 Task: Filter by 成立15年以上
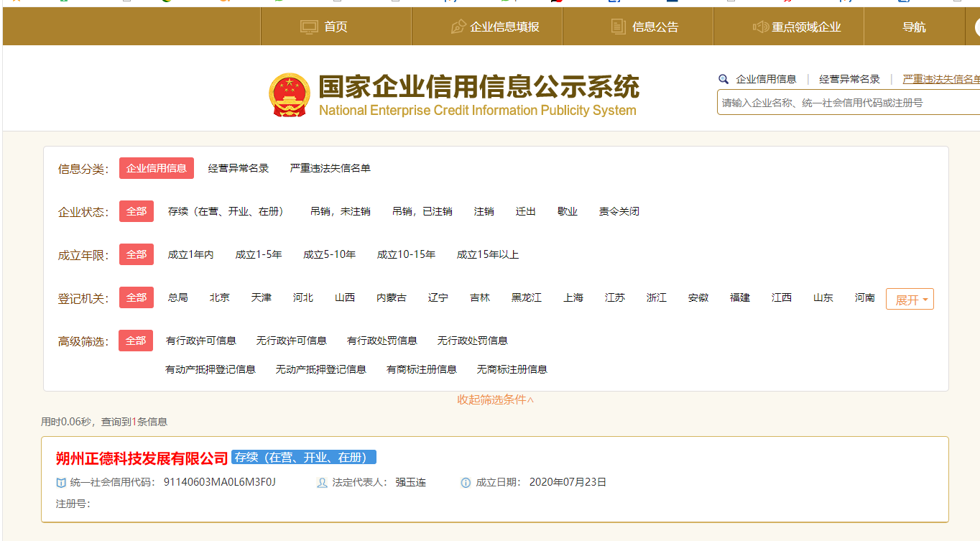pyautogui.click(x=488, y=254)
